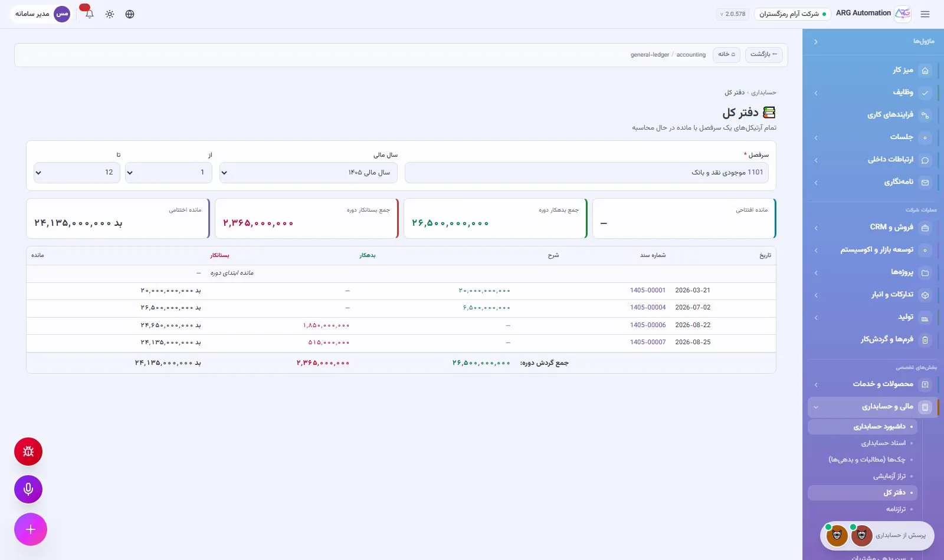Click the pink plus floating button
This screenshot has width=944, height=560.
[x=31, y=529]
